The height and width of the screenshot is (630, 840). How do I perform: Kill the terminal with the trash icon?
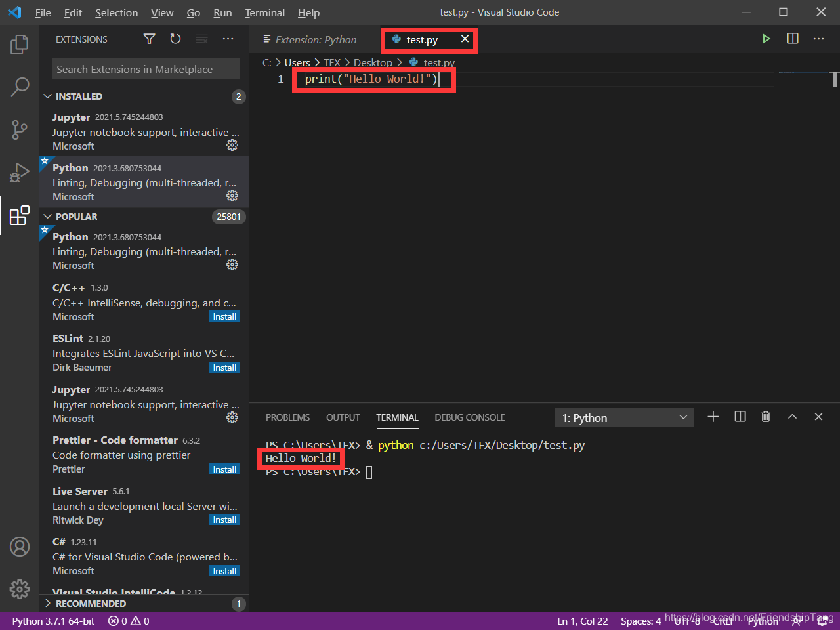[x=765, y=417]
